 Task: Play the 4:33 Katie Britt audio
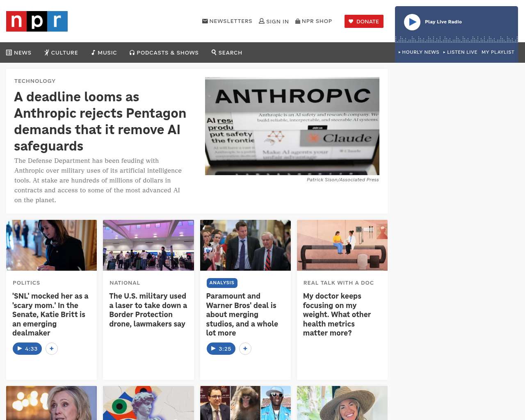(27, 349)
